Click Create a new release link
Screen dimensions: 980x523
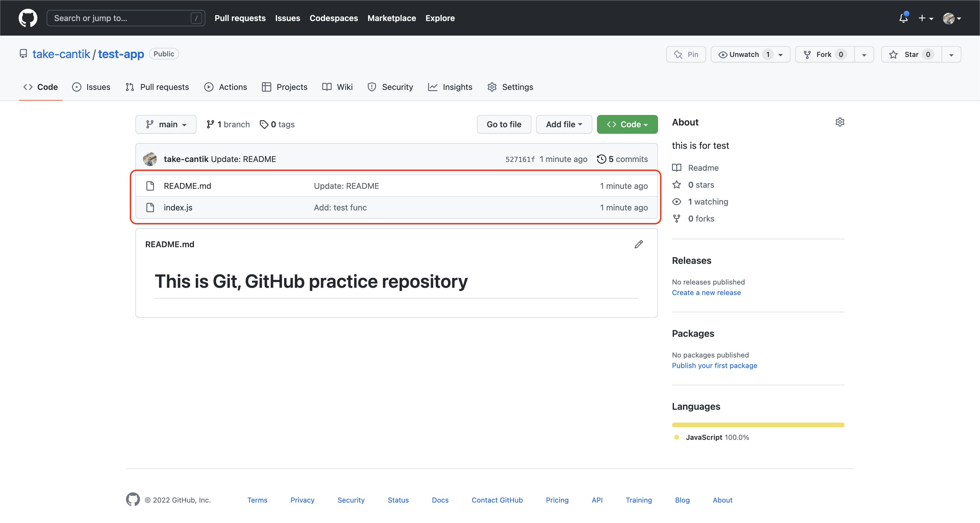click(706, 293)
